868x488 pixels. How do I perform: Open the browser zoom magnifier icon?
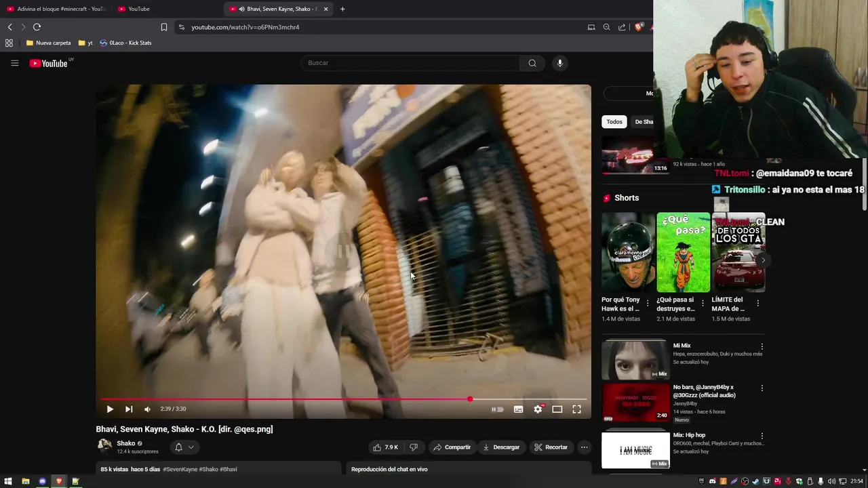click(x=607, y=27)
